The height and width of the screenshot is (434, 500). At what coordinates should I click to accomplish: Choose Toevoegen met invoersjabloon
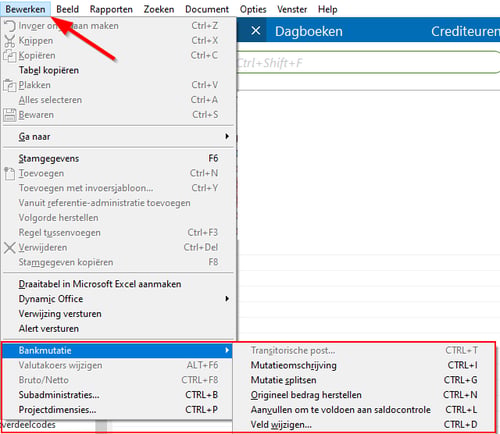(x=119, y=188)
